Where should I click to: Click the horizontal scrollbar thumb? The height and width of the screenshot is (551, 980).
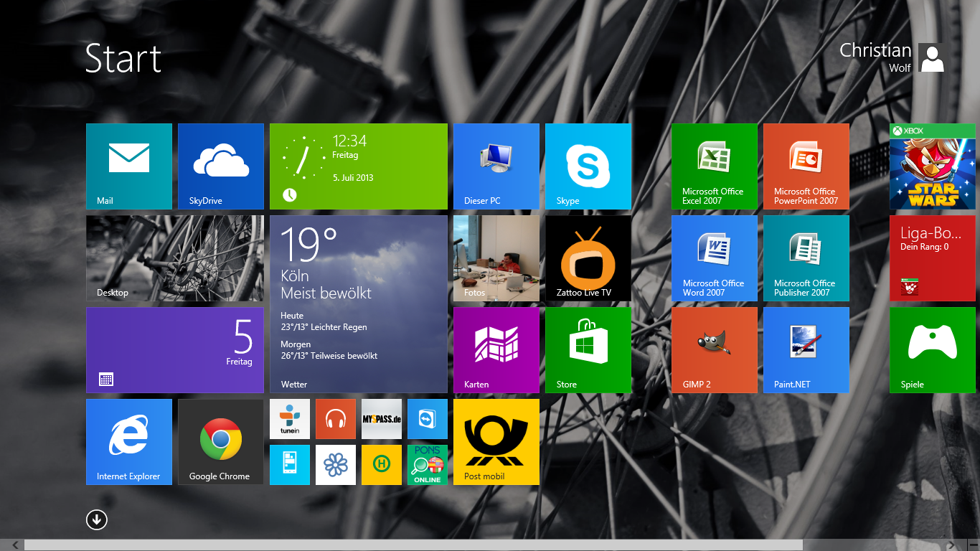pyautogui.click(x=413, y=545)
